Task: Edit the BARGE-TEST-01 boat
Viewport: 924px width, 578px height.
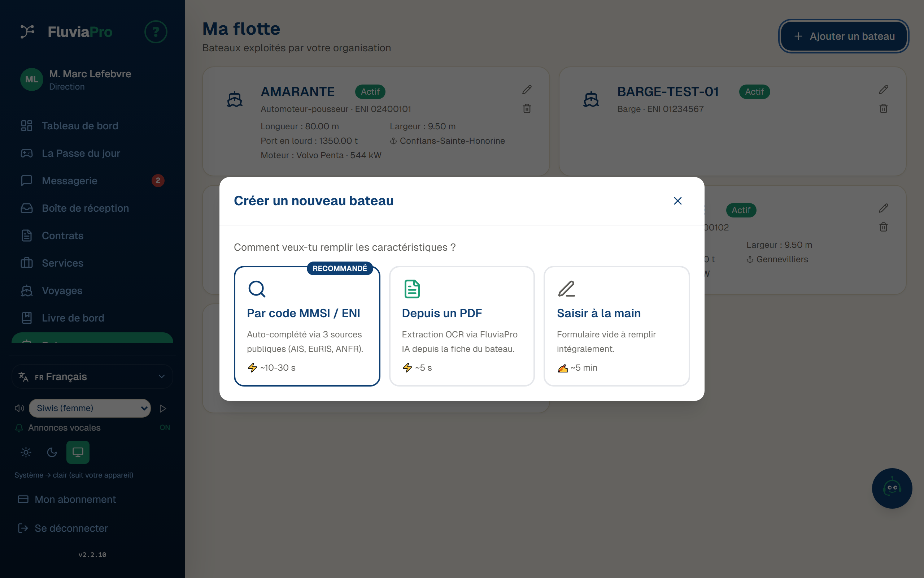Action: click(x=883, y=90)
